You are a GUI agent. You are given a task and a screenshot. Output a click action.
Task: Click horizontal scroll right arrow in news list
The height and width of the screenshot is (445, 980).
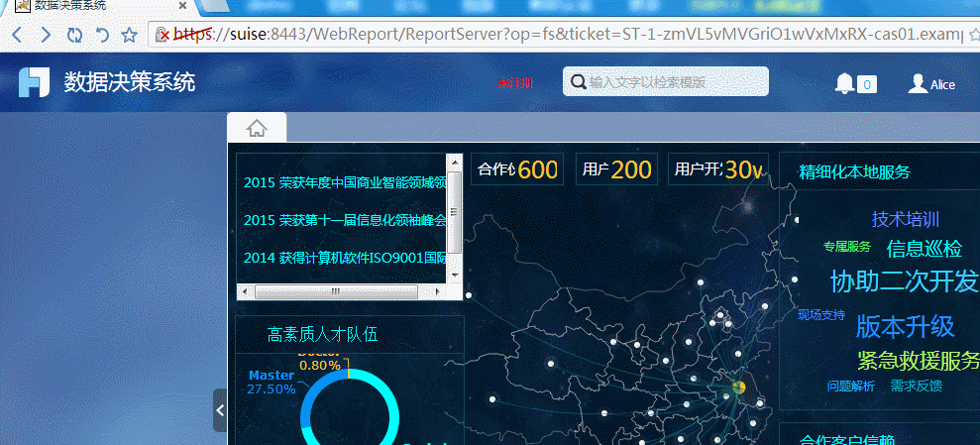438,291
